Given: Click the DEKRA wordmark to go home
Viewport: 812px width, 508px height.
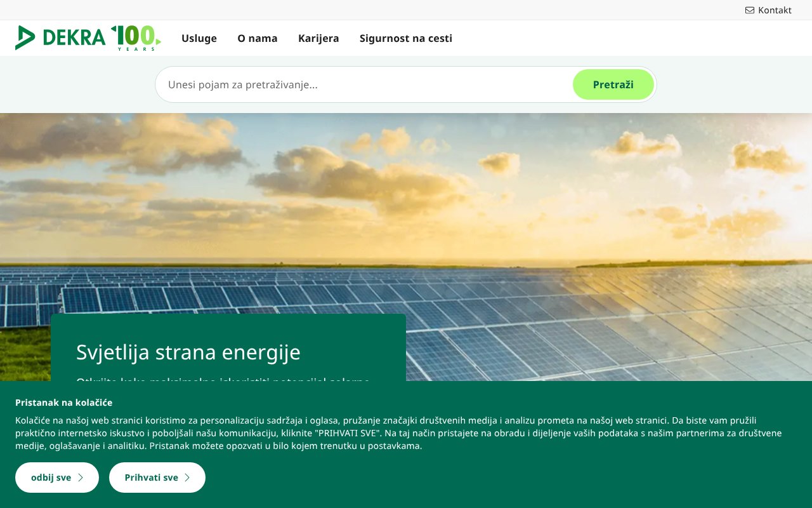Looking at the screenshot, I should click(74, 37).
